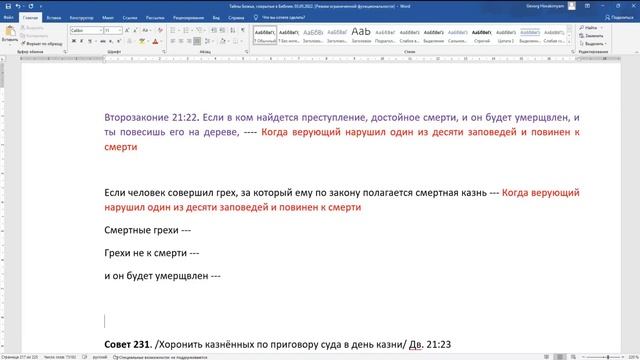
Task: Switch to the Вставка ribbon tab
Action: [x=53, y=18]
